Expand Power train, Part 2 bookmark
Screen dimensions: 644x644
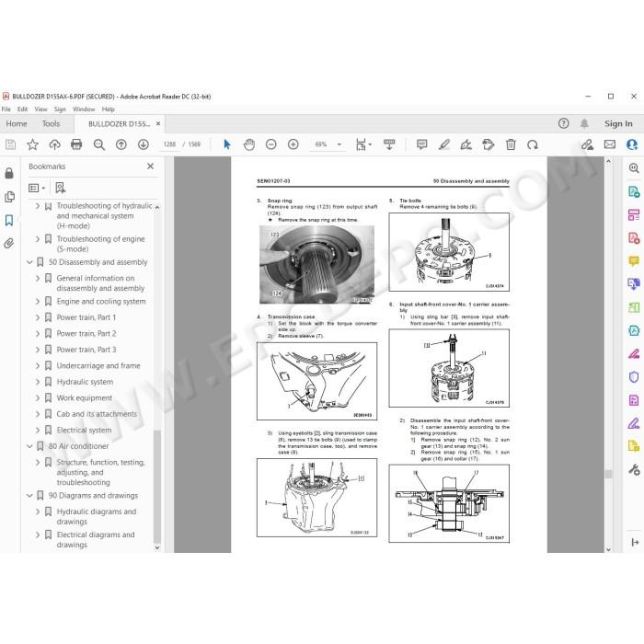[38, 333]
